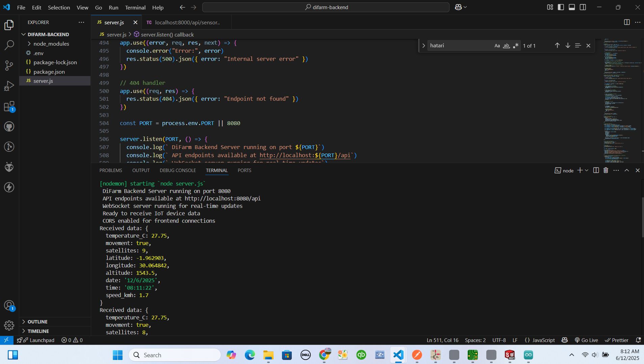Open the Git Graph activity icon
Viewport: 644px width, 364px height.
coord(9,147)
